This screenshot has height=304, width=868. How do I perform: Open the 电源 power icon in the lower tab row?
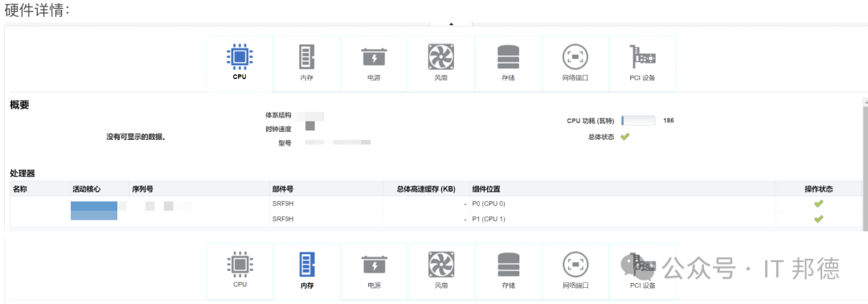[x=375, y=265]
